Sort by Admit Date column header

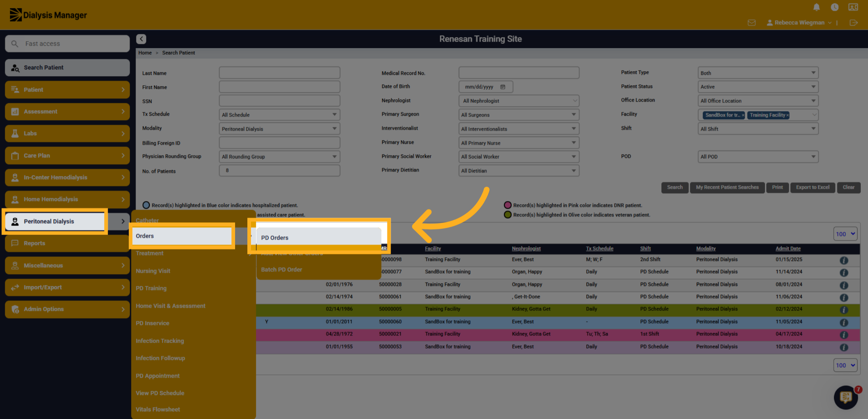click(788, 248)
